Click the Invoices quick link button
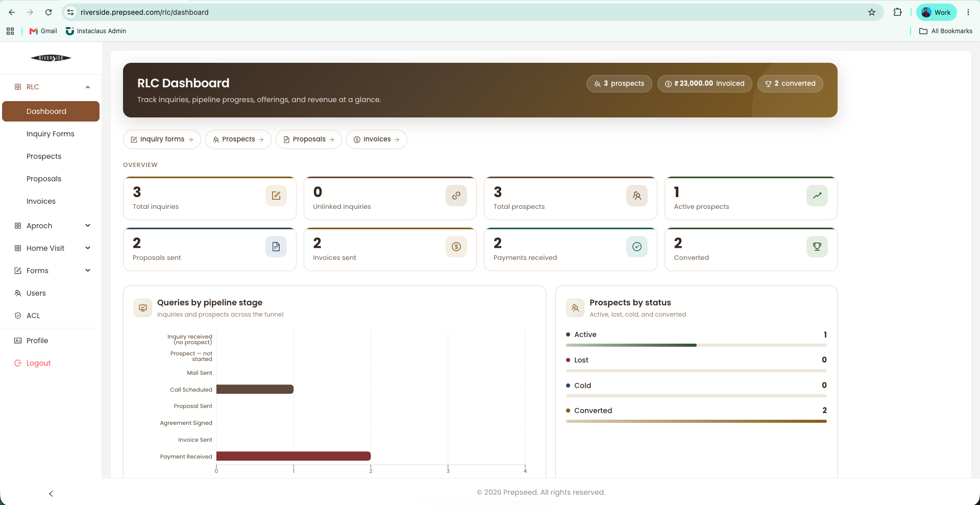This screenshot has width=980, height=505. [377, 139]
